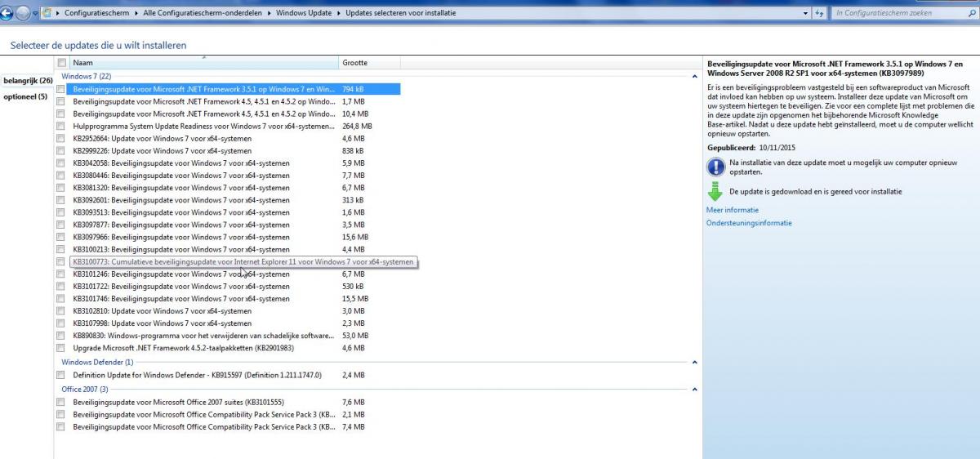Open the address bar history dropdown
This screenshot has width=980, height=459.
point(807,13)
